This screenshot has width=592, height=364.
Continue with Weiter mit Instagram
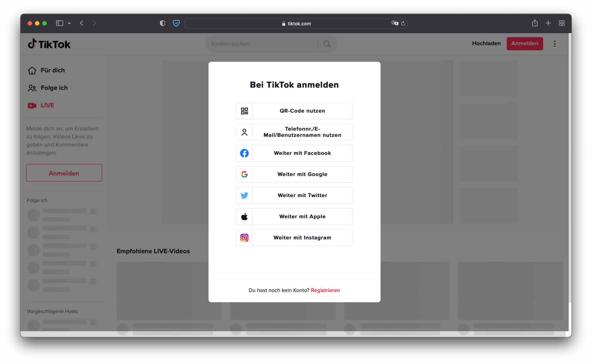click(294, 238)
